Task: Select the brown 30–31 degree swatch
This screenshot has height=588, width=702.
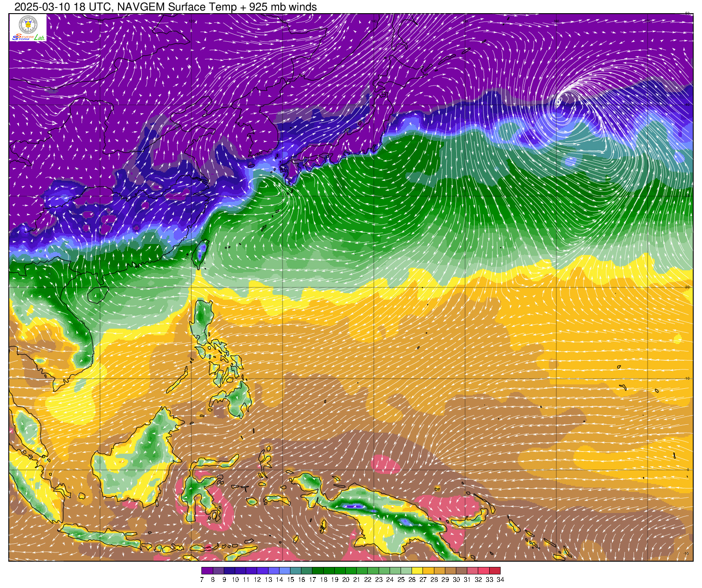Action: (462, 570)
